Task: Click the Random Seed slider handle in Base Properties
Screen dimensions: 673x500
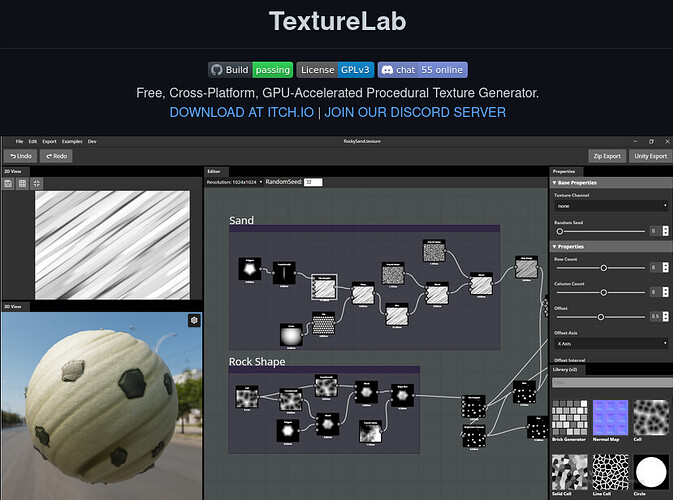Action: tap(560, 231)
